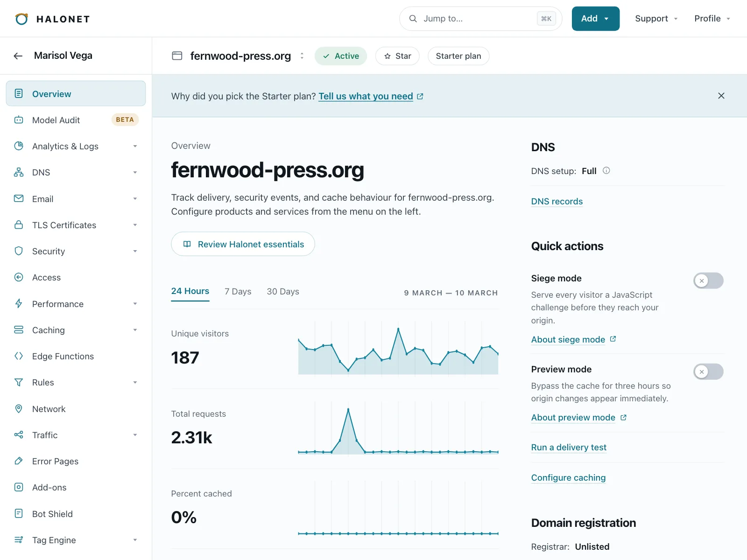Expand the Tag Engine submenu arrow
This screenshot has height=560, width=747.
click(135, 540)
